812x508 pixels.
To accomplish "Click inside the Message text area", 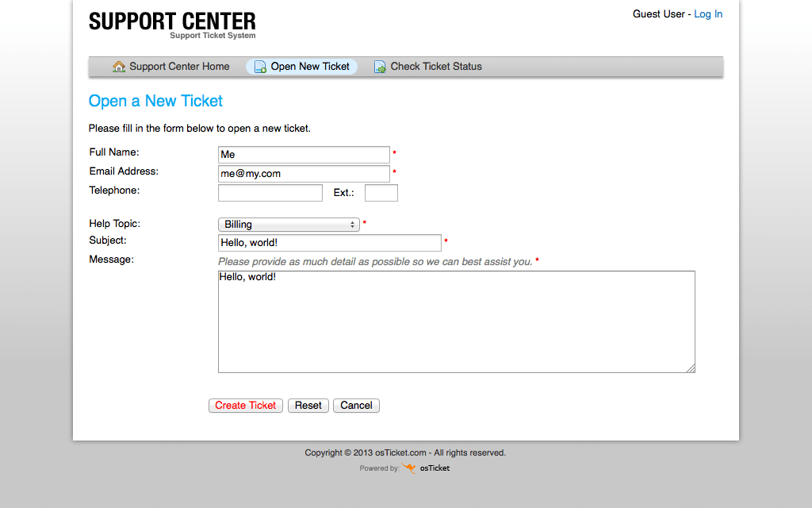I will coord(456,321).
